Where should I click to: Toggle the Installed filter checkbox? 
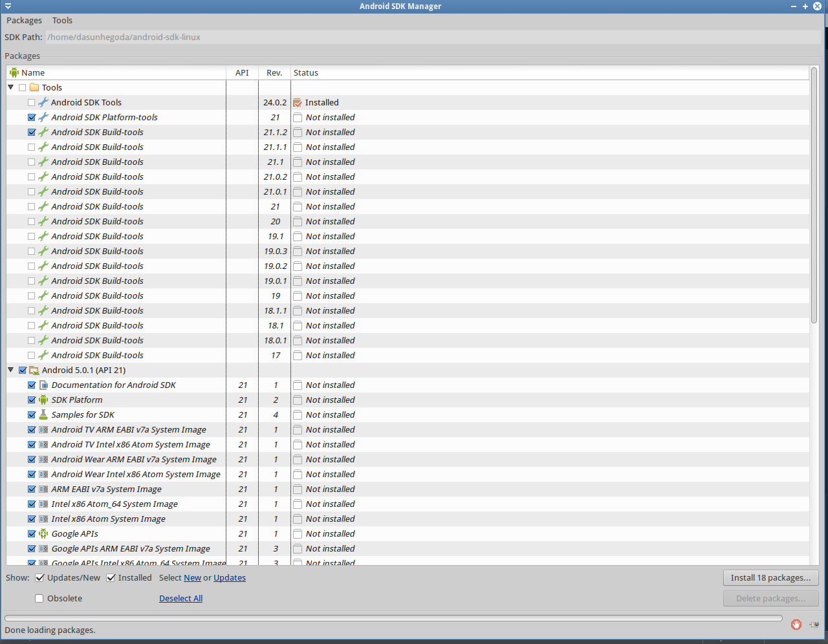(x=111, y=577)
